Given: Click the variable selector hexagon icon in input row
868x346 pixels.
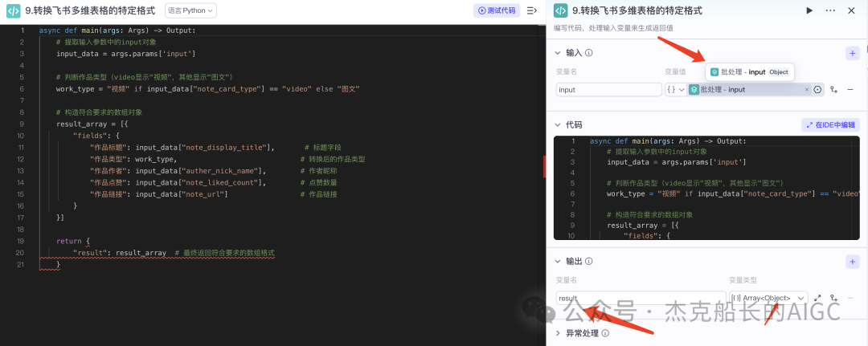Looking at the screenshot, I should pos(817,90).
